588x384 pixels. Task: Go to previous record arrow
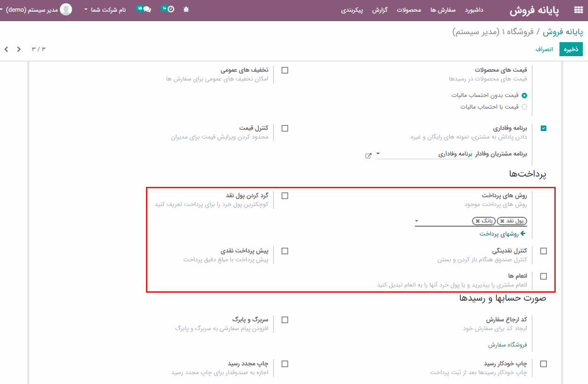tap(19, 49)
